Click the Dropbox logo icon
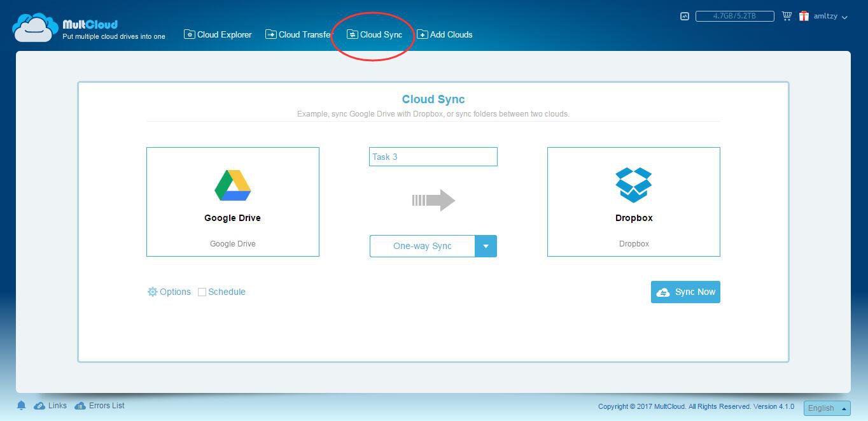Image resolution: width=868 pixels, height=421 pixels. tap(634, 185)
